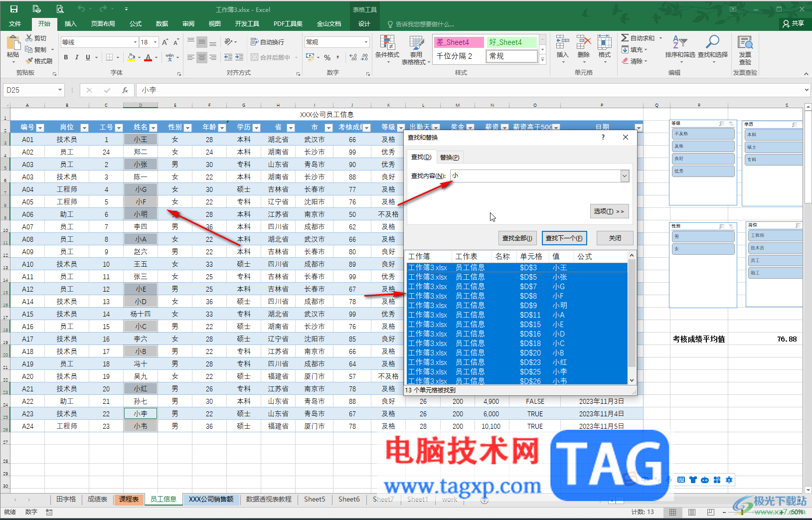
Task: Switch to the 成绩表 sheet tab
Action: pos(97,499)
